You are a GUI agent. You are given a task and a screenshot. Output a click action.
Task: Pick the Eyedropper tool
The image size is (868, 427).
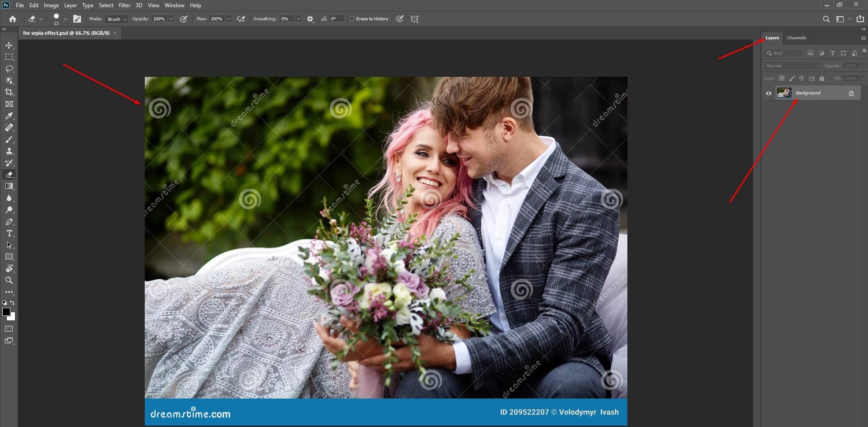[9, 116]
